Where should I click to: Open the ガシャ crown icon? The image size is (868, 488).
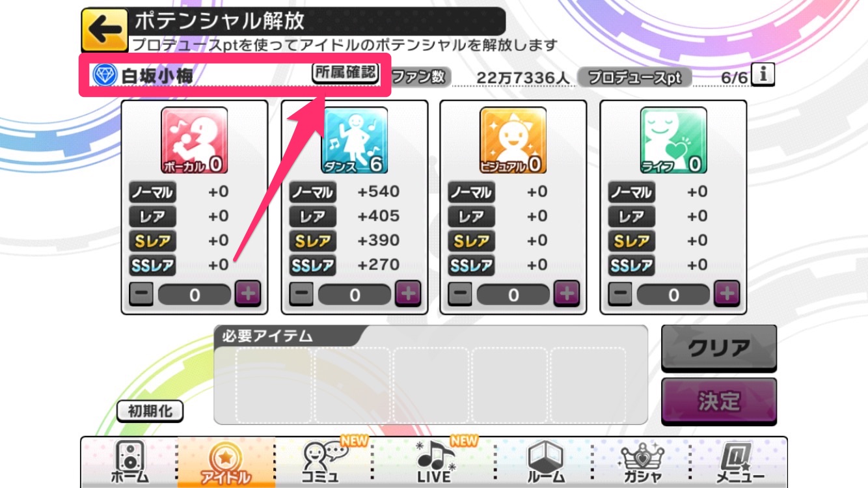pyautogui.click(x=638, y=463)
